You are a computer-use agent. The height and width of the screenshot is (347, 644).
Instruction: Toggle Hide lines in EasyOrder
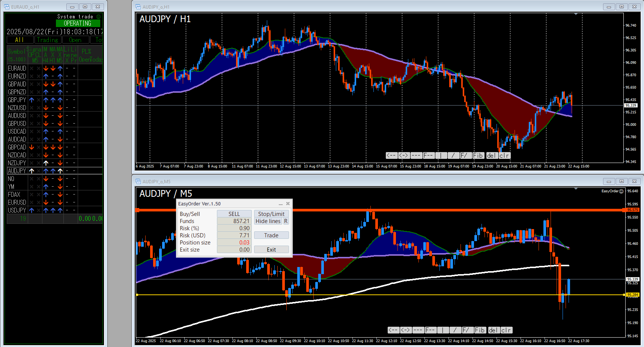coord(268,221)
